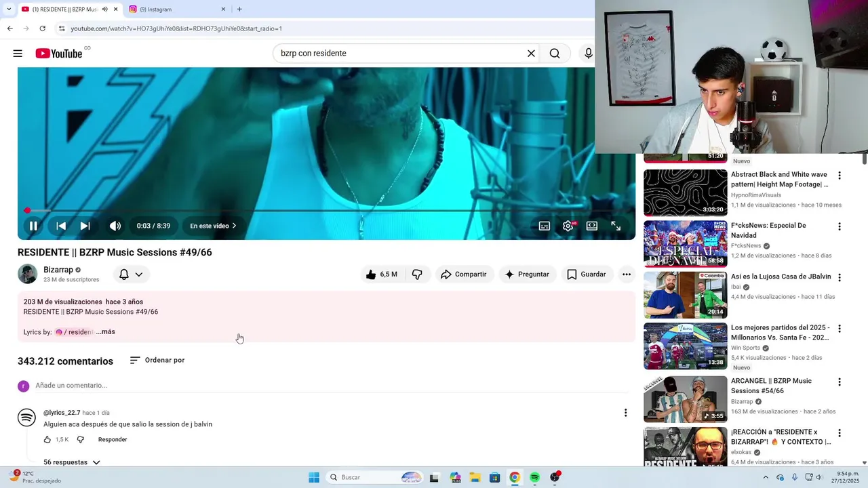Dislike the video

(x=417, y=274)
